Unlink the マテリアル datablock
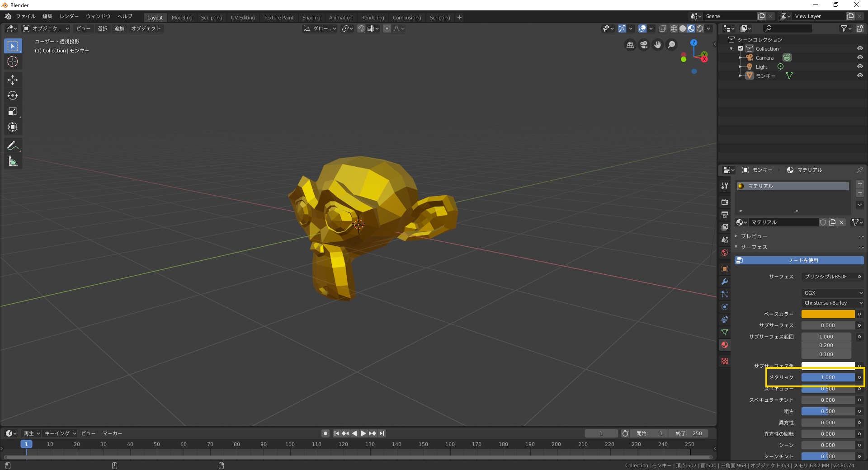 click(x=841, y=222)
